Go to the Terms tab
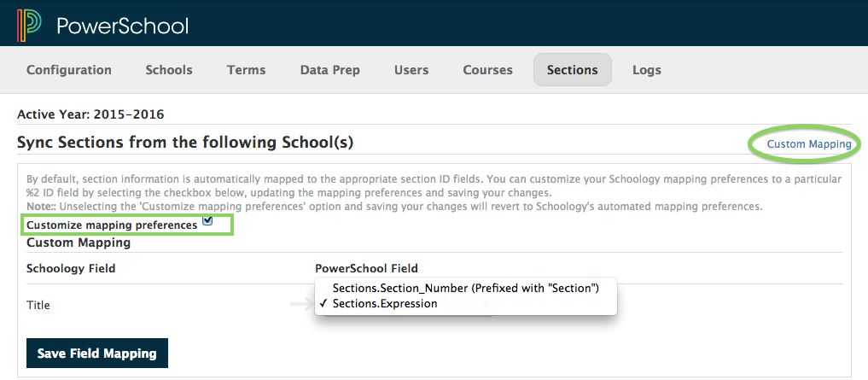The image size is (868, 380). tap(246, 70)
